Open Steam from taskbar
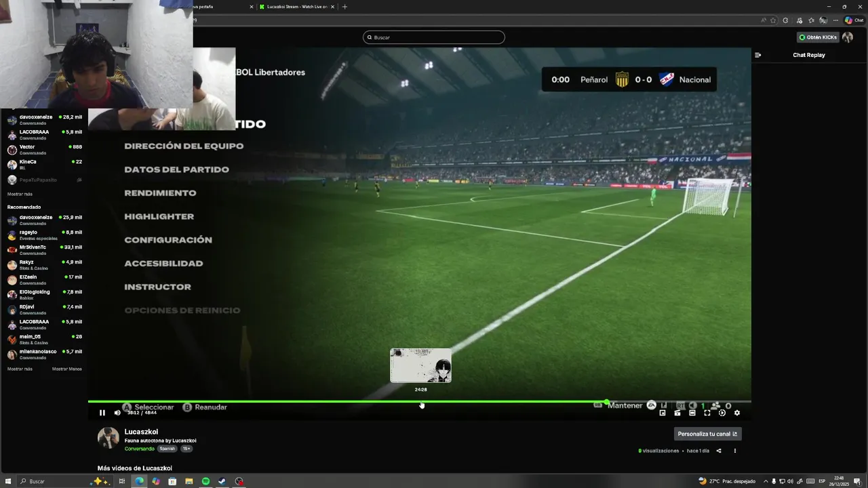 click(222, 481)
